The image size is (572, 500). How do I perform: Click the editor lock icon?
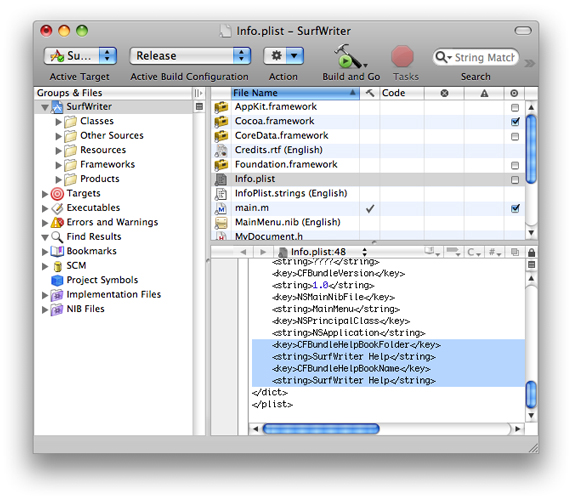point(531,252)
